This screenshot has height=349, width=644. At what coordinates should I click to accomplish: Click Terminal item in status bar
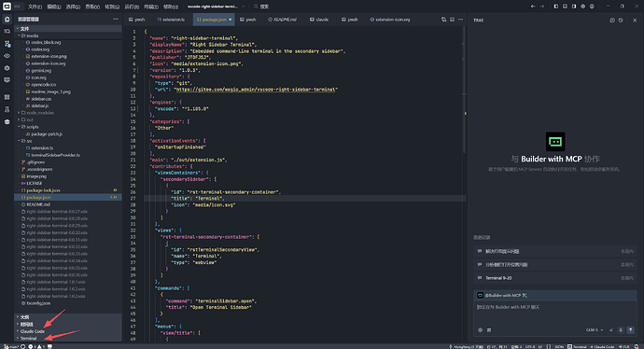[x=578, y=346]
